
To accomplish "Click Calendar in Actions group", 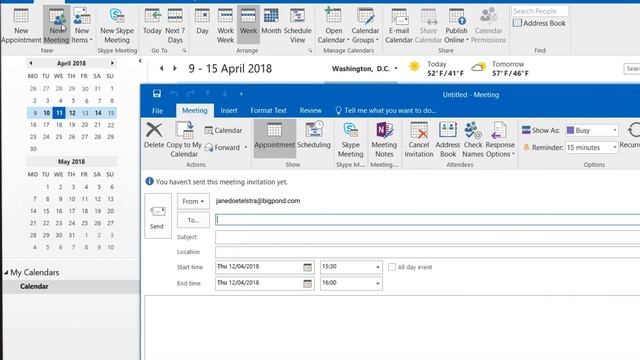I will tap(224, 131).
